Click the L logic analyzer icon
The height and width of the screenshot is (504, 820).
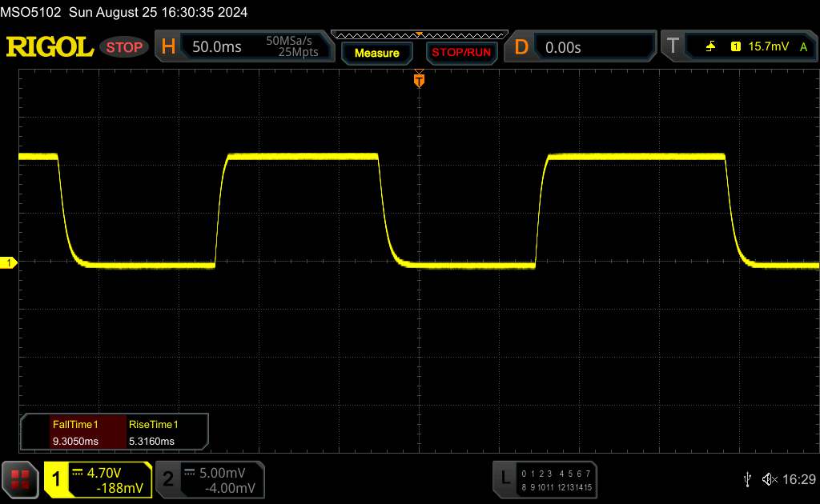(x=504, y=478)
